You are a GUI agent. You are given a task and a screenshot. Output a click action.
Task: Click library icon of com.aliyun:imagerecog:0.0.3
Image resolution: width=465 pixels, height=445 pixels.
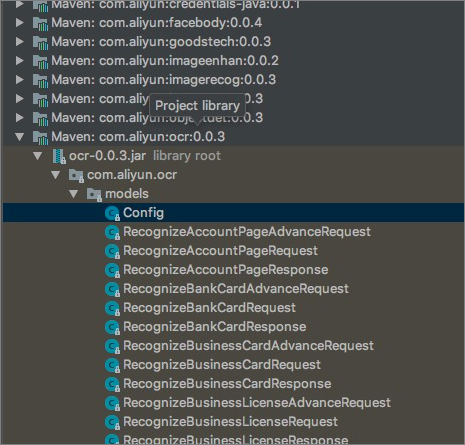tap(40, 80)
